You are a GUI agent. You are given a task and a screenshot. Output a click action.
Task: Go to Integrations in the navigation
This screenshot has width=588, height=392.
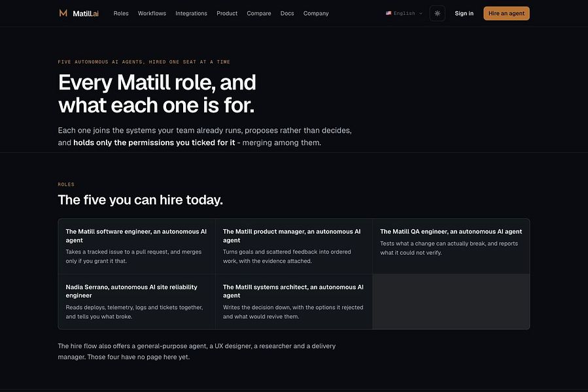[191, 14]
